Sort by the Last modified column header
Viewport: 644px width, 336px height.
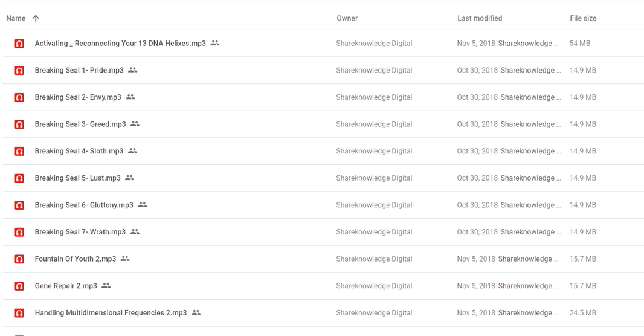coord(480,18)
